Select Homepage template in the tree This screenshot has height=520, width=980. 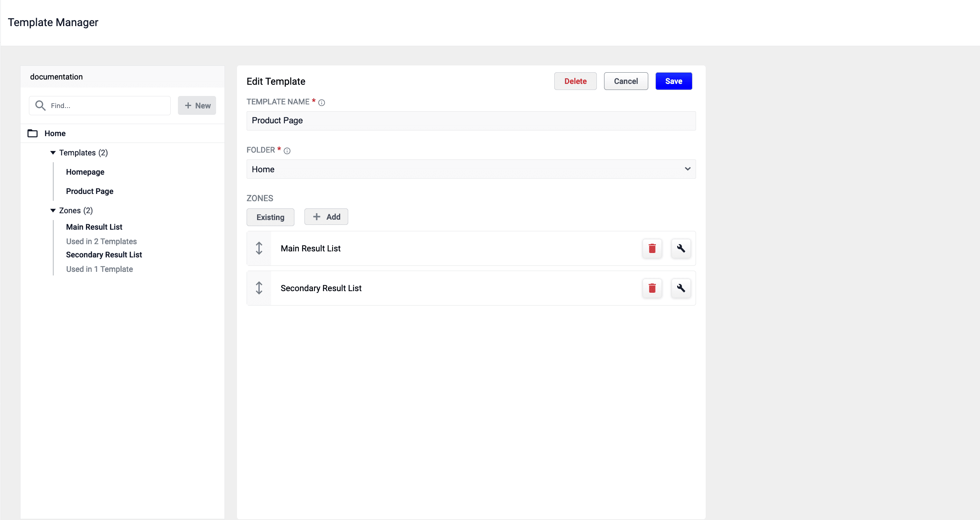click(85, 172)
